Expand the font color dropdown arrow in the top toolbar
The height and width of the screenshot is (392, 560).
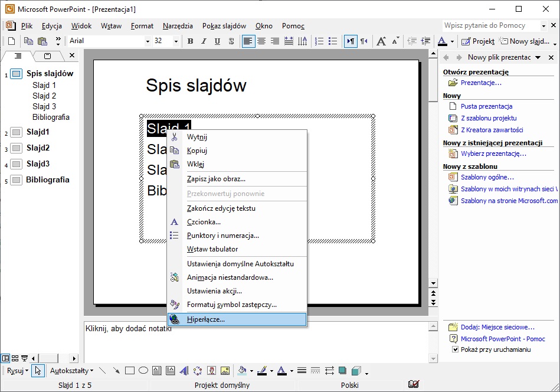(x=452, y=41)
